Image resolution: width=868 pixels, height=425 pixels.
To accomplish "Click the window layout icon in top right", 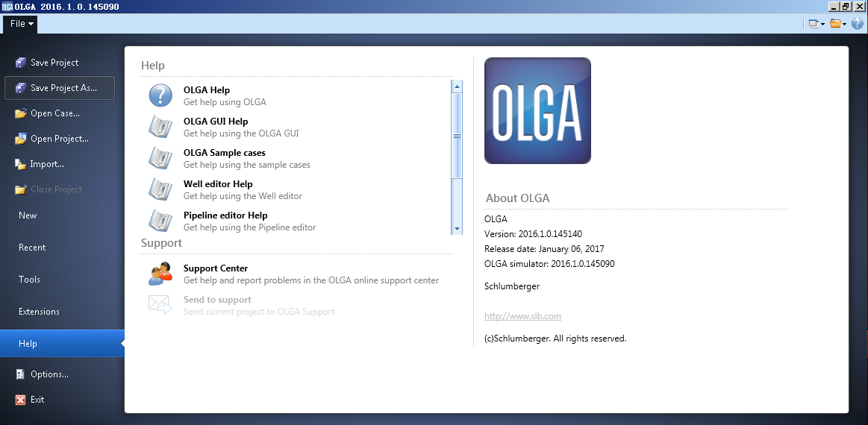I will (814, 24).
